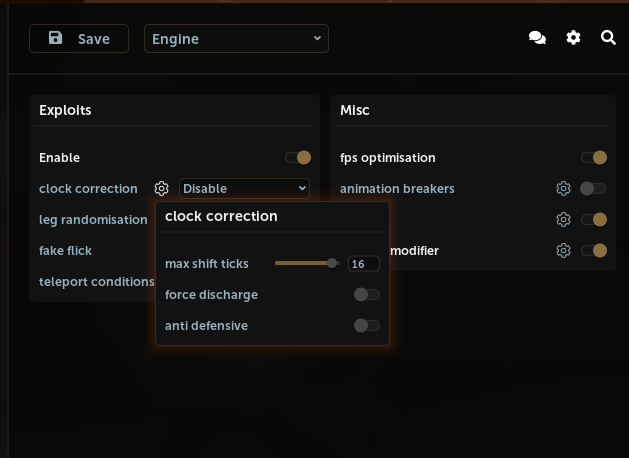Click the Misc section header
Screen dimensions: 629x458
pyautogui.click(x=355, y=110)
